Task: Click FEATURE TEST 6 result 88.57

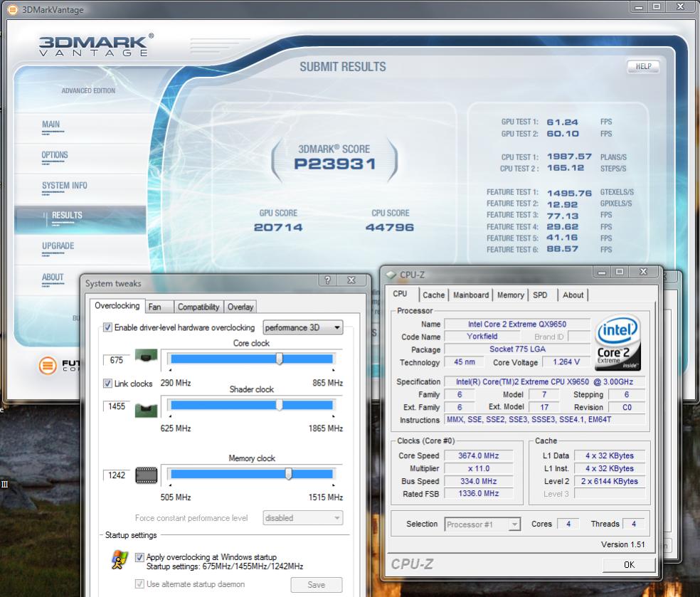Action: pyautogui.click(x=563, y=249)
